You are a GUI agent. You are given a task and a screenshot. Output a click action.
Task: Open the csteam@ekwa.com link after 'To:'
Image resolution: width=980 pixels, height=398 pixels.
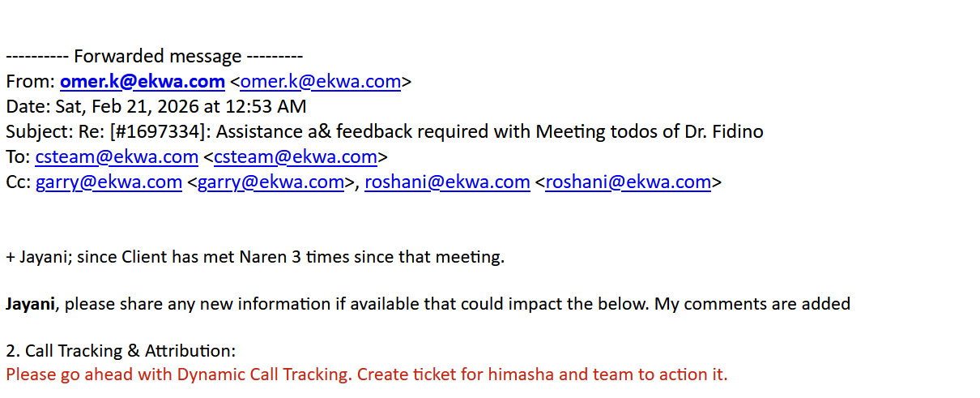pos(117,156)
